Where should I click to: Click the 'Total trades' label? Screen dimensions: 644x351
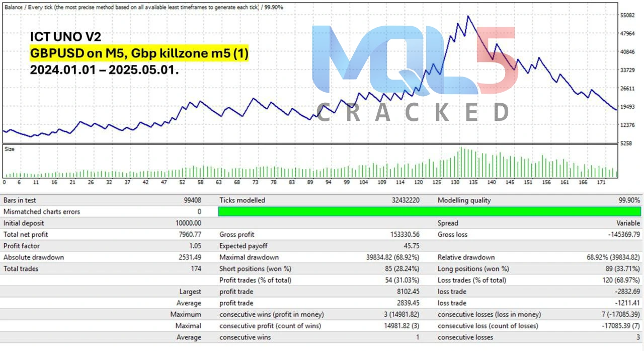[x=21, y=268]
